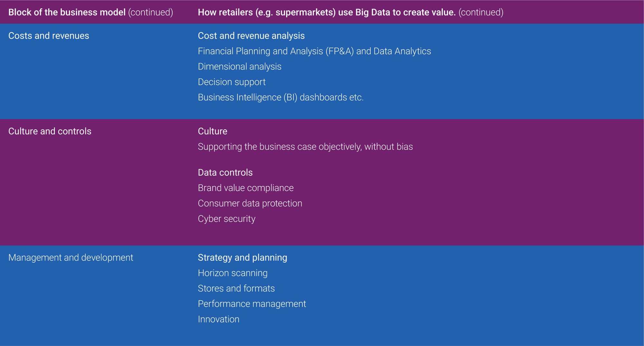644x346 pixels.
Task: Select the 'Data controls' subheading
Action: coord(225,173)
